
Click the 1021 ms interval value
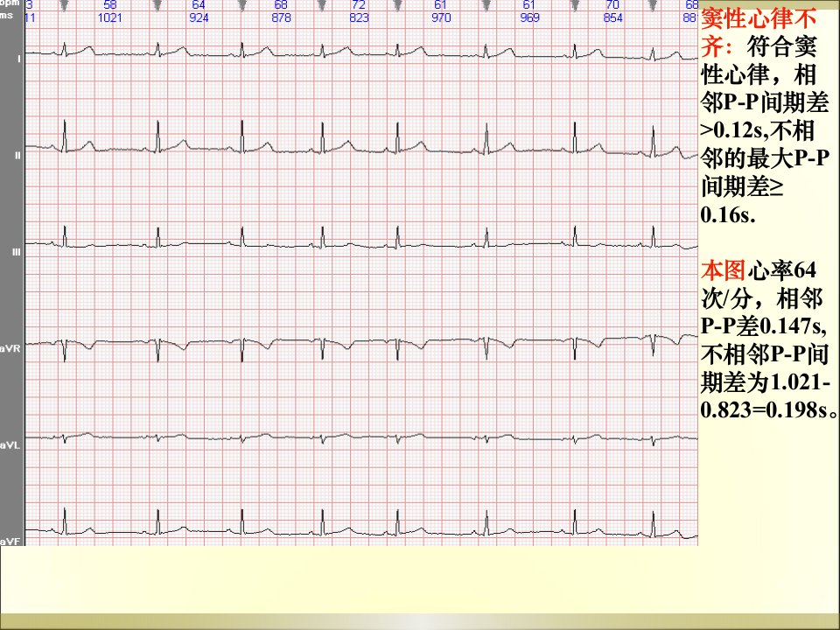(x=110, y=17)
